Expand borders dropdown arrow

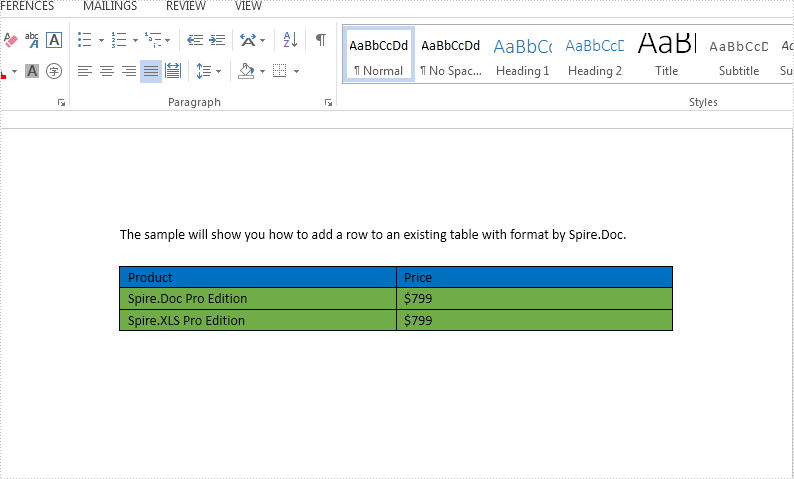coord(296,71)
